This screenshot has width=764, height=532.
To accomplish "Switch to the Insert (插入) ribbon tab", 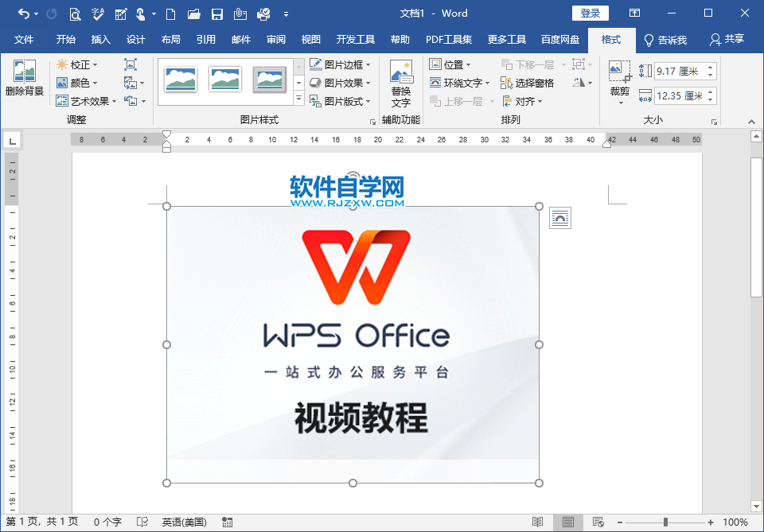I will coord(100,38).
